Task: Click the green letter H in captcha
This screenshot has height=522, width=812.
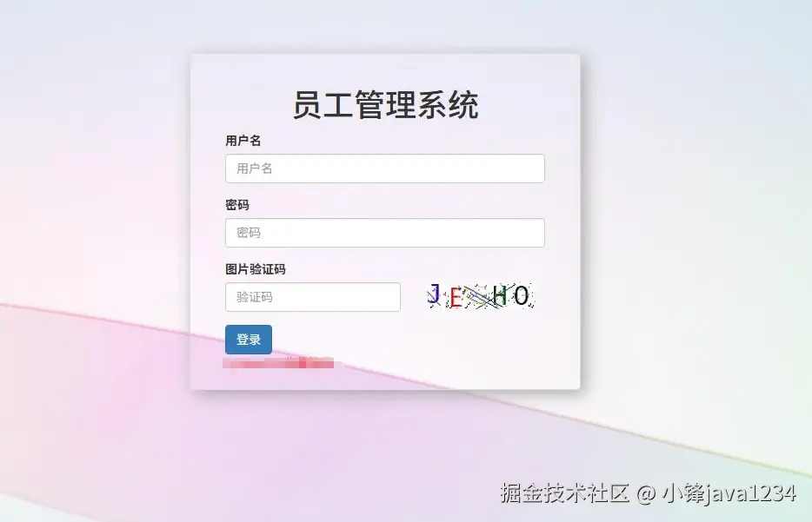Action: 500,296
